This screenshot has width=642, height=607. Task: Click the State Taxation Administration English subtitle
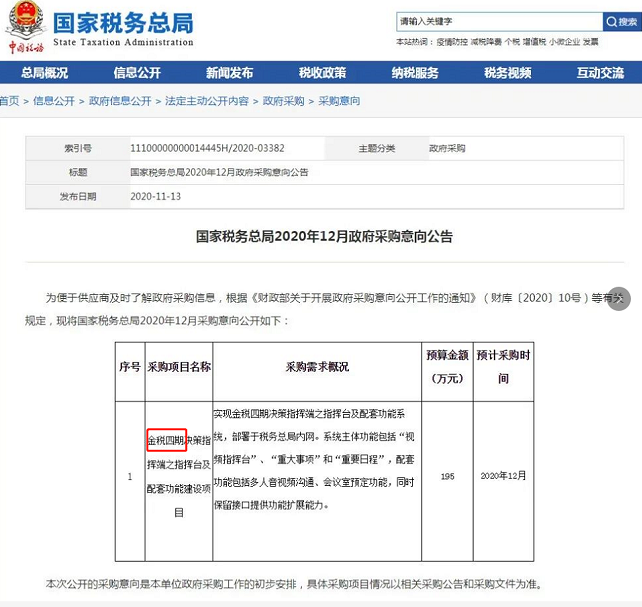tap(123, 42)
